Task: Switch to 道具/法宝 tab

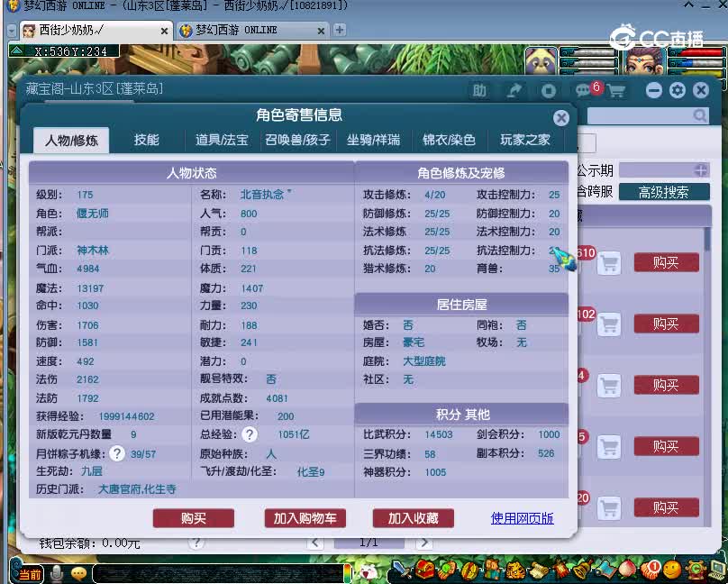Action: pos(222,141)
